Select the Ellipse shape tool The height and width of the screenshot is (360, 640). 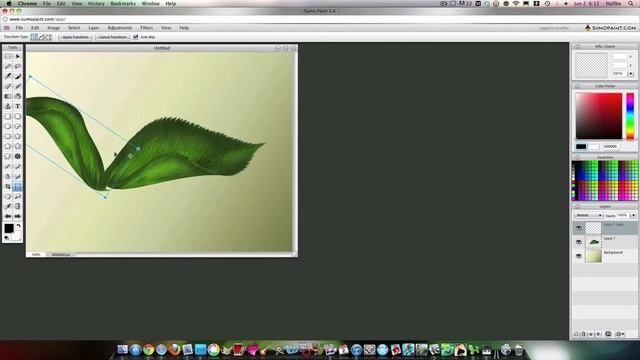tap(8, 126)
